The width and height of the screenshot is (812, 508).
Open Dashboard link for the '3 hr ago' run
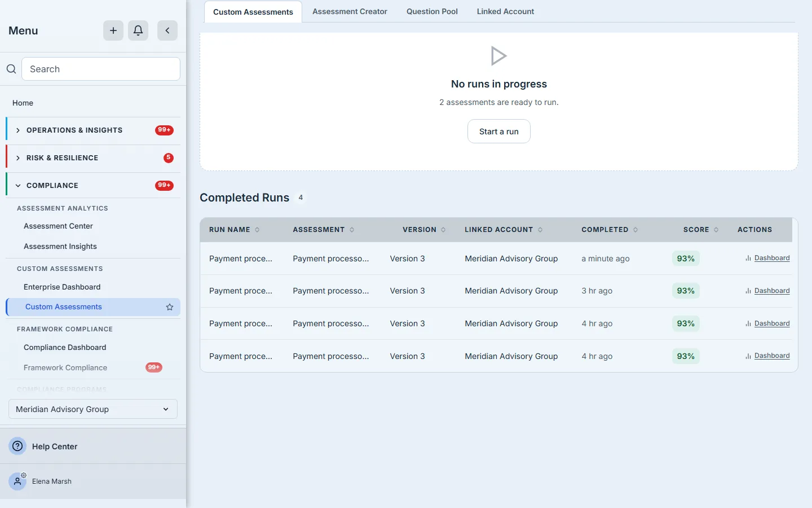[x=772, y=291]
